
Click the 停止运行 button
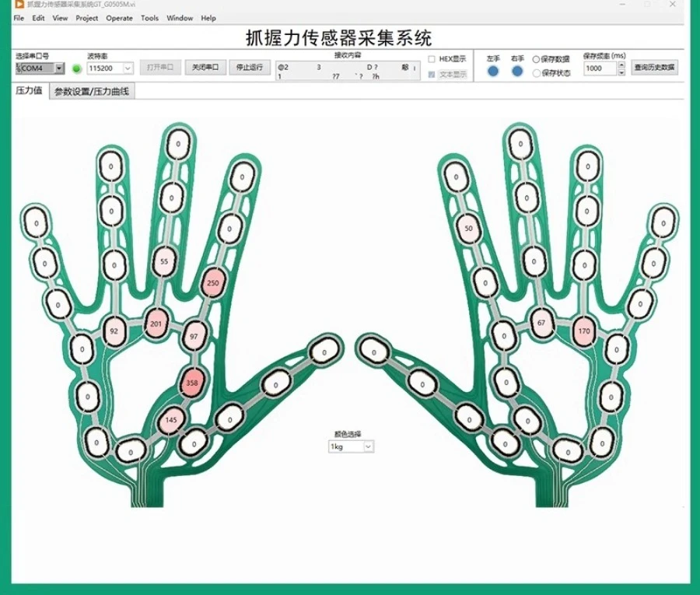pyautogui.click(x=250, y=68)
